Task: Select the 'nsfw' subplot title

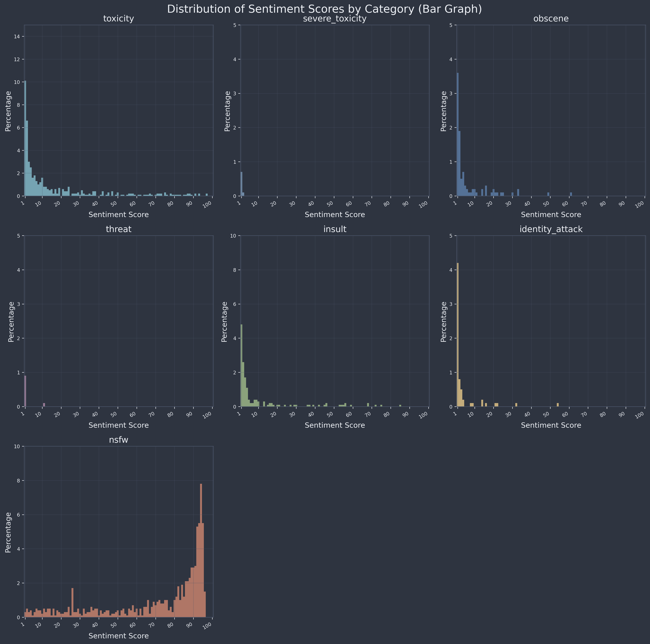Action: click(x=118, y=440)
